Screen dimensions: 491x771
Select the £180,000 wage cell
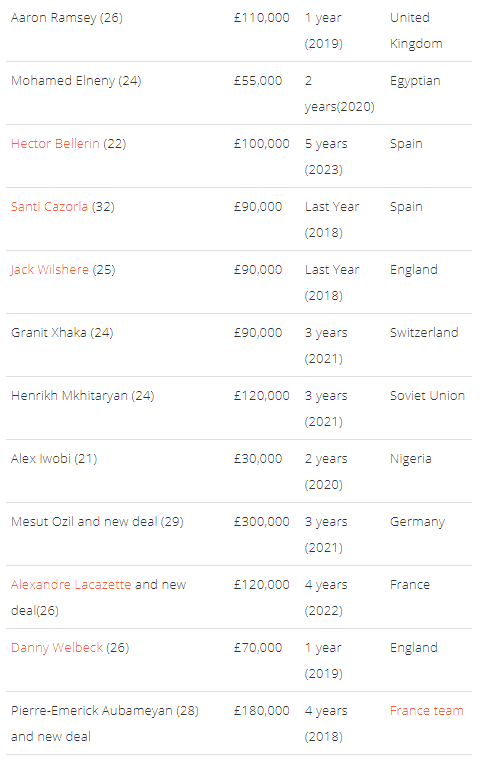point(261,710)
